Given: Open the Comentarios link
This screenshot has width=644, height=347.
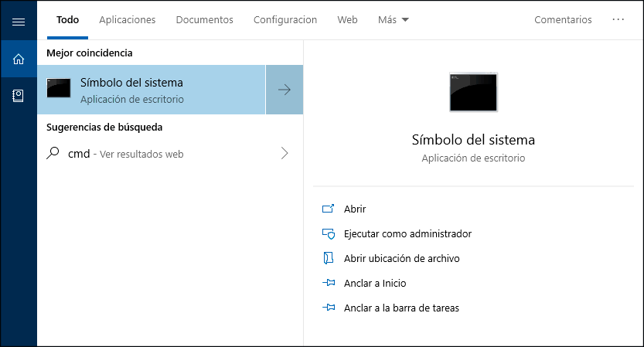Looking at the screenshot, I should pyautogui.click(x=563, y=20).
